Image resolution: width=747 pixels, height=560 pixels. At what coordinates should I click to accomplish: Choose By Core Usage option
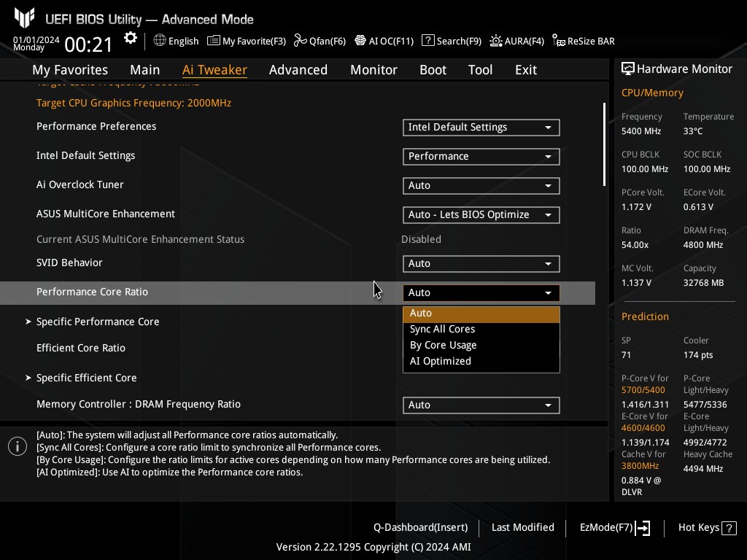coord(443,346)
